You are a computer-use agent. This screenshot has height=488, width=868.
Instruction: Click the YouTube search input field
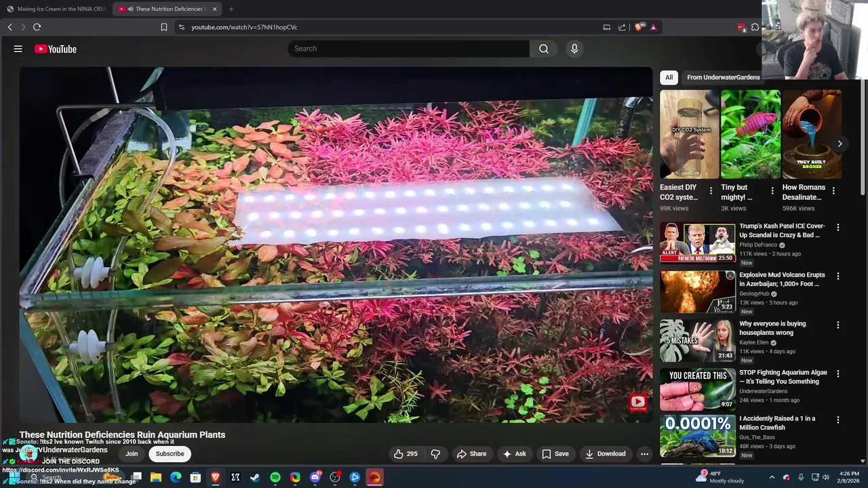408,49
